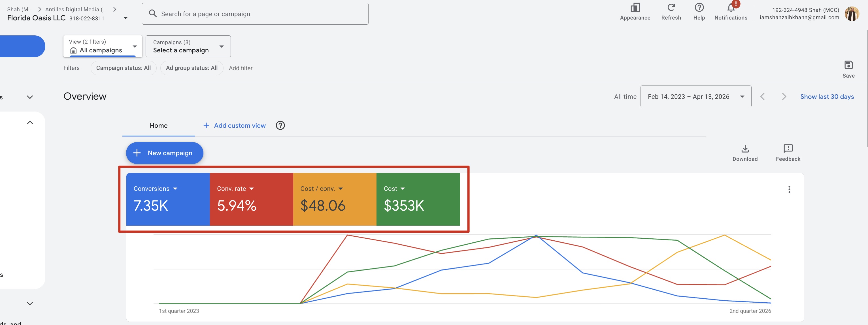Download the overview report
The image size is (868, 325).
coord(745,153)
